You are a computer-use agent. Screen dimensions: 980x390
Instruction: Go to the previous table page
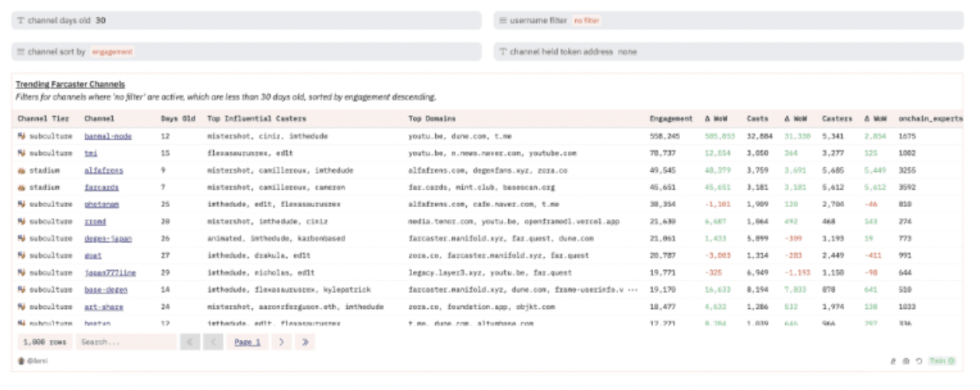tap(213, 342)
